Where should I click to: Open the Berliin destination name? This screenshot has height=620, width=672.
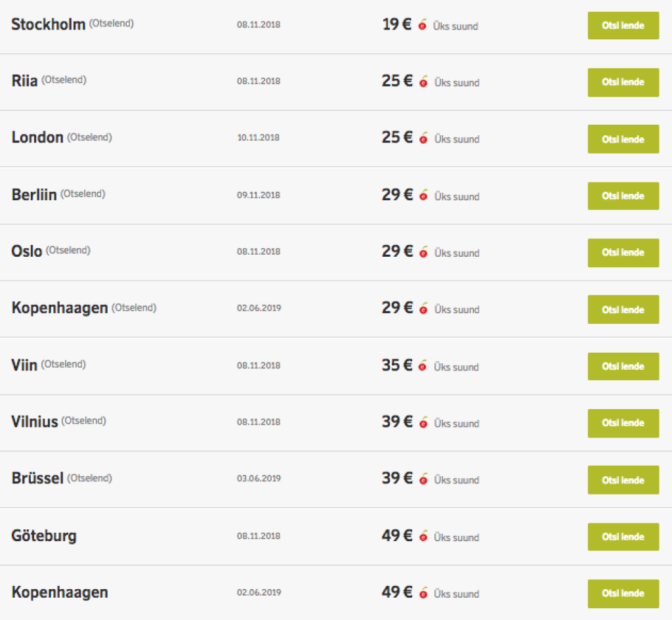click(34, 196)
